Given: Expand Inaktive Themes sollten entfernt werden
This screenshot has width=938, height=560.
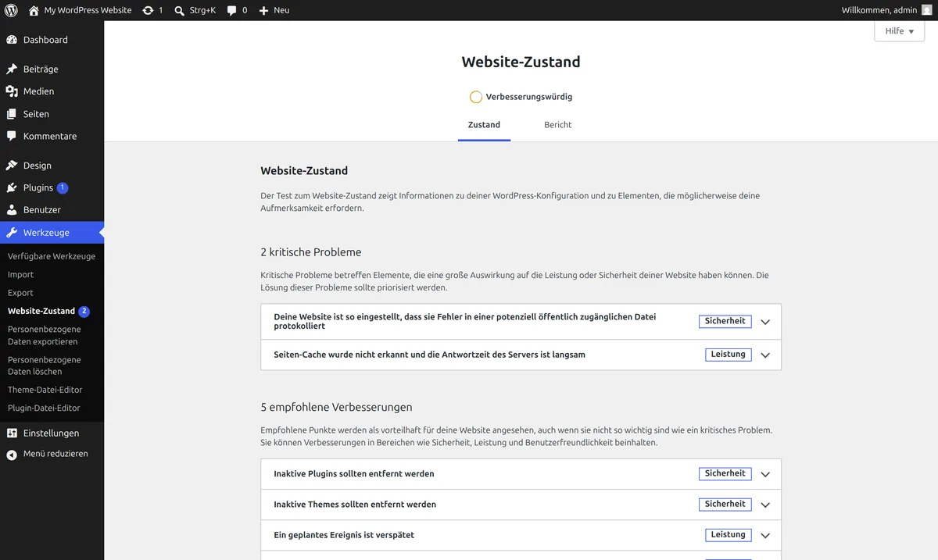Looking at the screenshot, I should coord(521,505).
